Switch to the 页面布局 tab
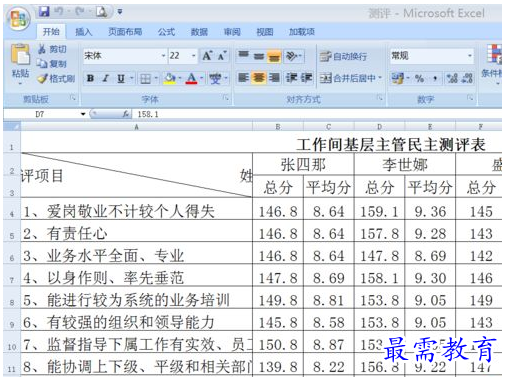Viewport: 505px width, 381px height. click(x=125, y=32)
